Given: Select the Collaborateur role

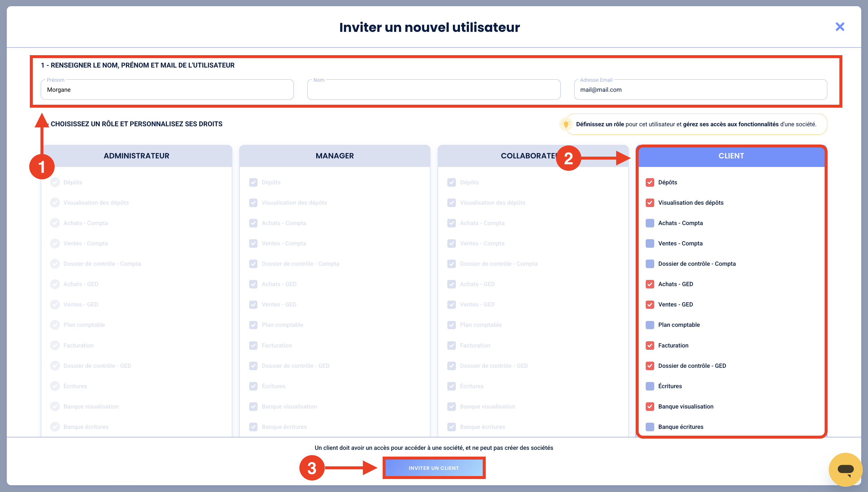Looking at the screenshot, I should 533,156.
